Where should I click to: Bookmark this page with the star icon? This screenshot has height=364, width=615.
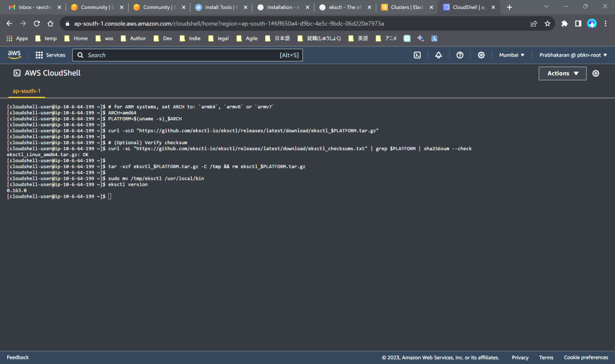pos(548,23)
